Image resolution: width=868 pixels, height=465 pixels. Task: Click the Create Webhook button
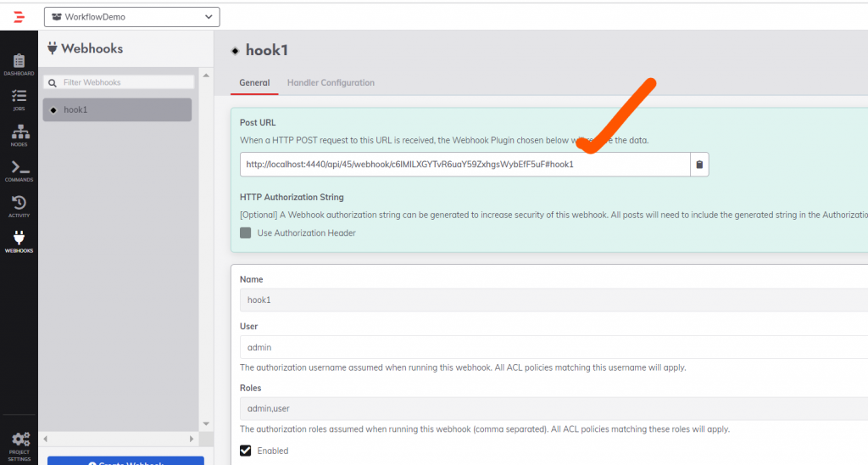pyautogui.click(x=125, y=462)
